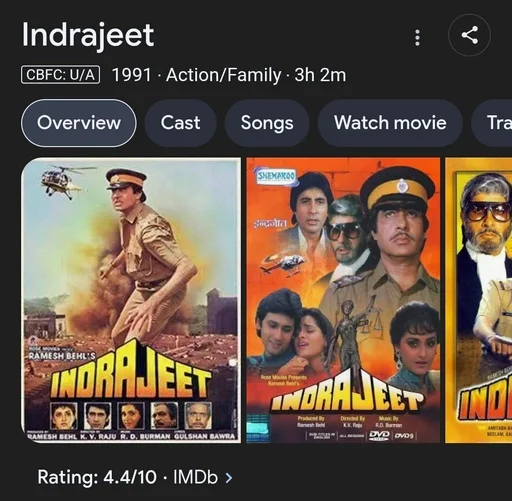Image resolution: width=512 pixels, height=501 pixels.
Task: Tap the share icon button
Action: point(469,35)
